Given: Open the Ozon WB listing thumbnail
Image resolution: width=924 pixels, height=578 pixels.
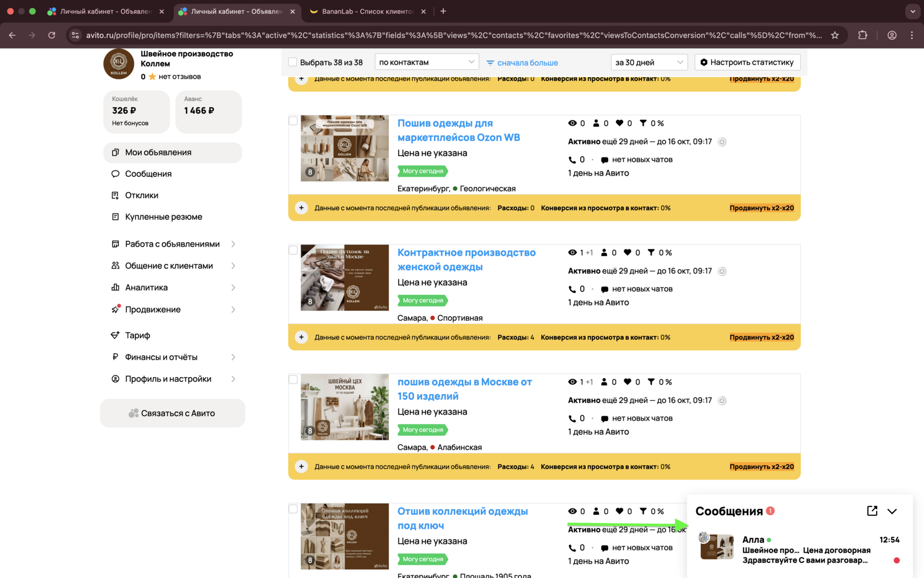Looking at the screenshot, I should [345, 148].
